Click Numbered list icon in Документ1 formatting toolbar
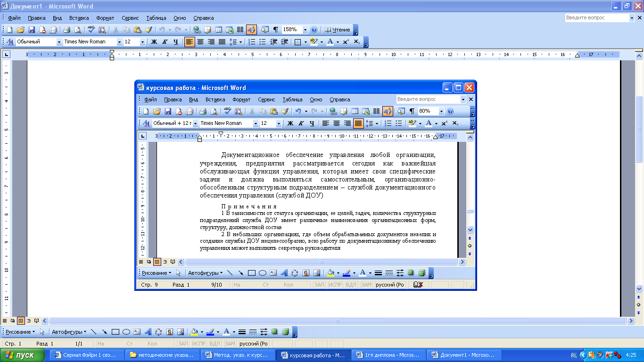Screen dimensions: 644x362 [252, 42]
